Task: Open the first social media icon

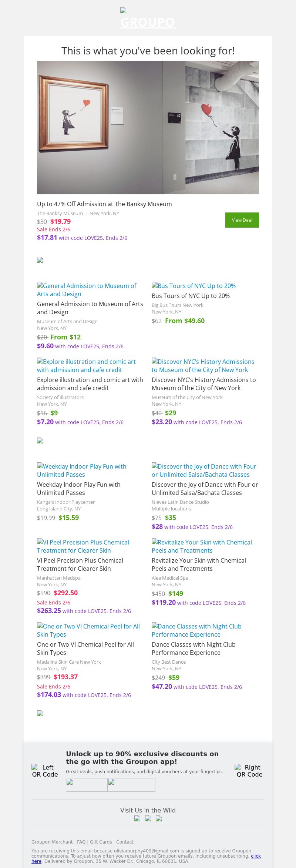Action: (137, 818)
